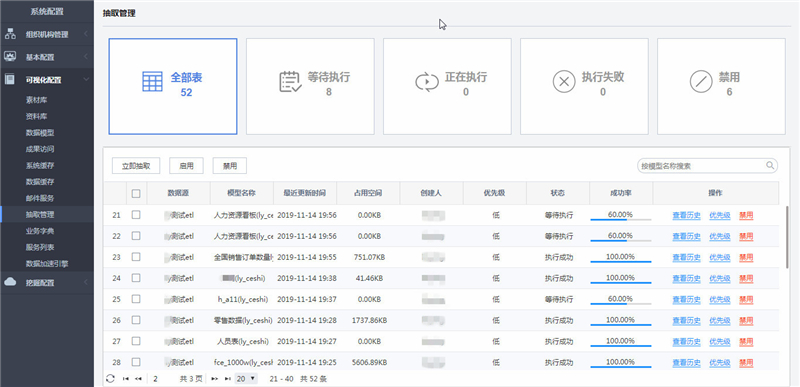The image size is (800, 387).
Task: Click red 禁用 link for row 28
Action: [746, 362]
